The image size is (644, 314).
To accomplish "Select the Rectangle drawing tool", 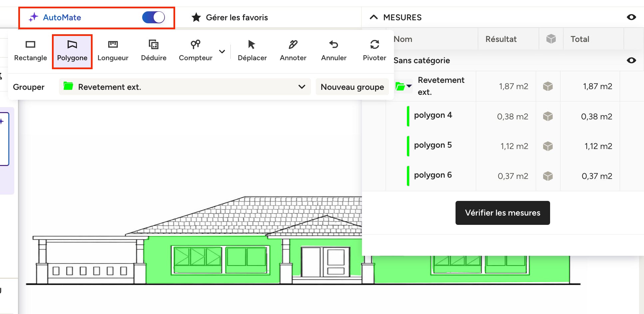I will pos(30,51).
